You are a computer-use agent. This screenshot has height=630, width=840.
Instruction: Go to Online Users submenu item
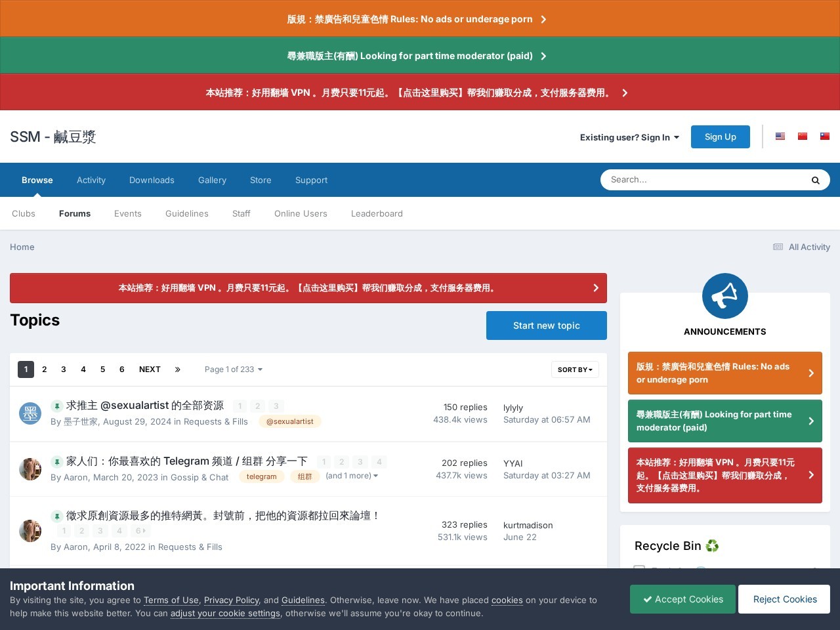[301, 213]
